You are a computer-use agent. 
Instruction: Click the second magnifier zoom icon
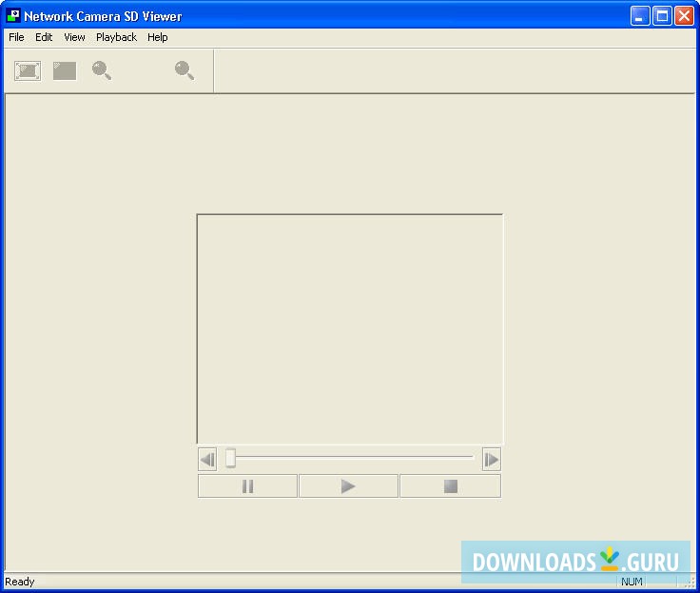(x=185, y=70)
